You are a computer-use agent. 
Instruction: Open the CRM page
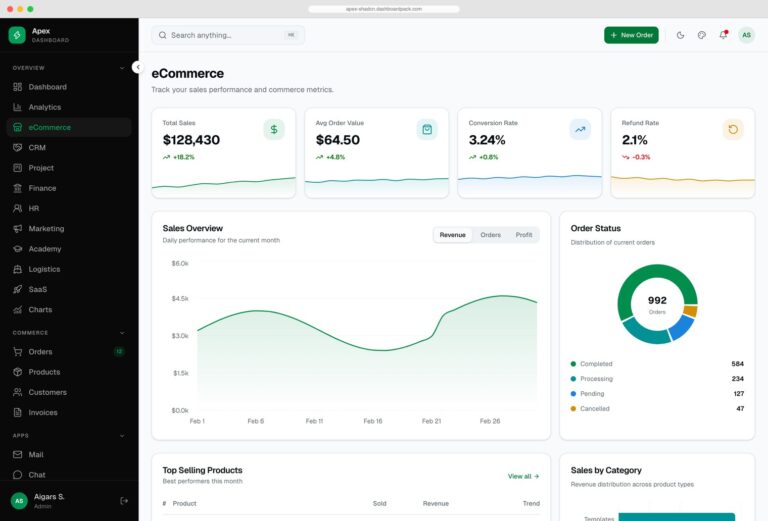tap(69, 147)
